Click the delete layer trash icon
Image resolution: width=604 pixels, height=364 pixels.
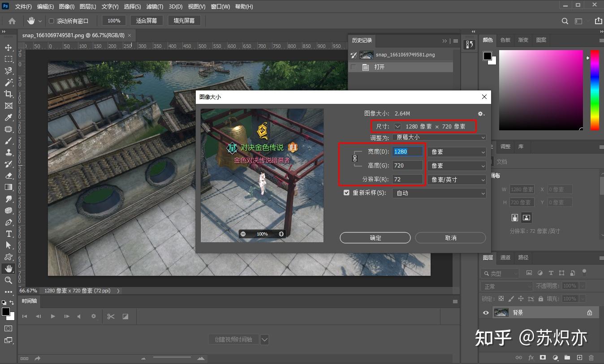point(591,358)
